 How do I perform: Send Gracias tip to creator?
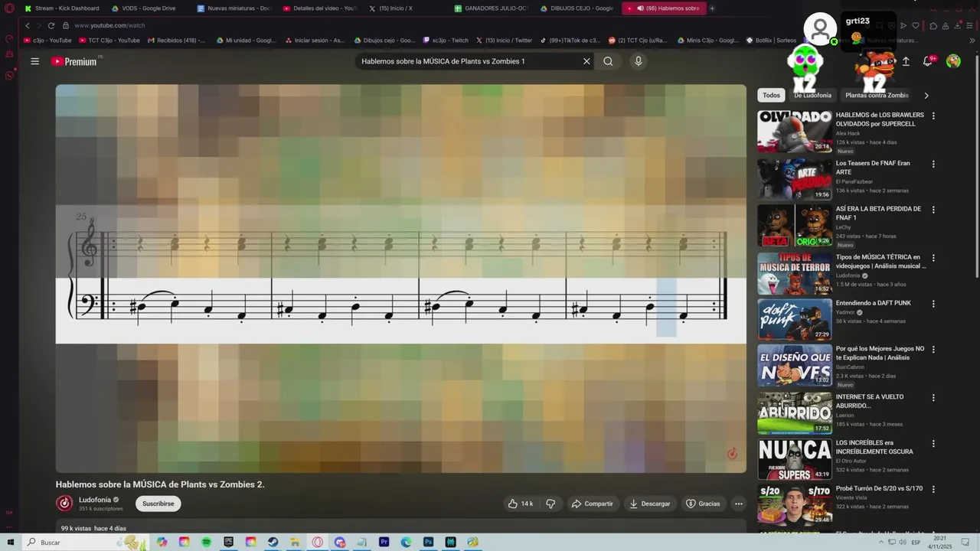pos(703,504)
